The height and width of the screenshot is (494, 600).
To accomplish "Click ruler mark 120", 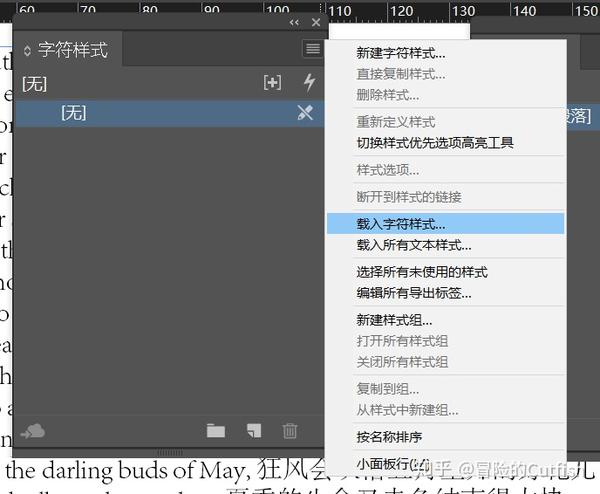I will coord(402,11).
